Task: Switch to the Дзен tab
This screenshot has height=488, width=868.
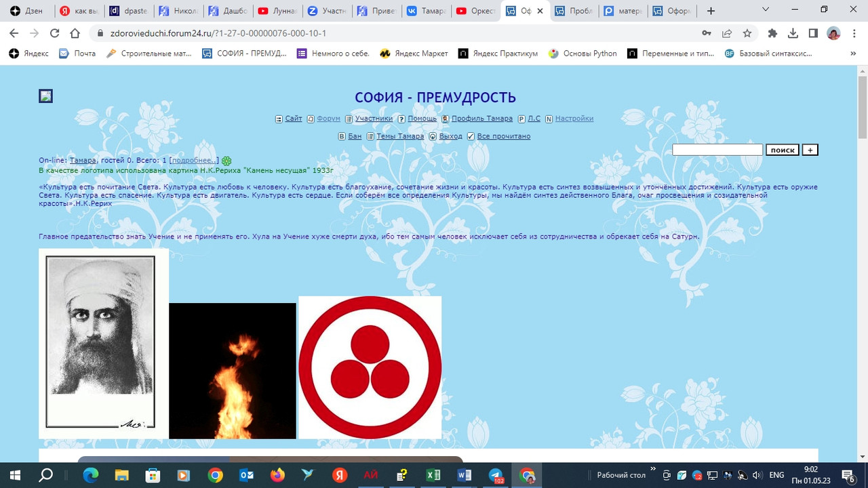Action: tap(27, 11)
